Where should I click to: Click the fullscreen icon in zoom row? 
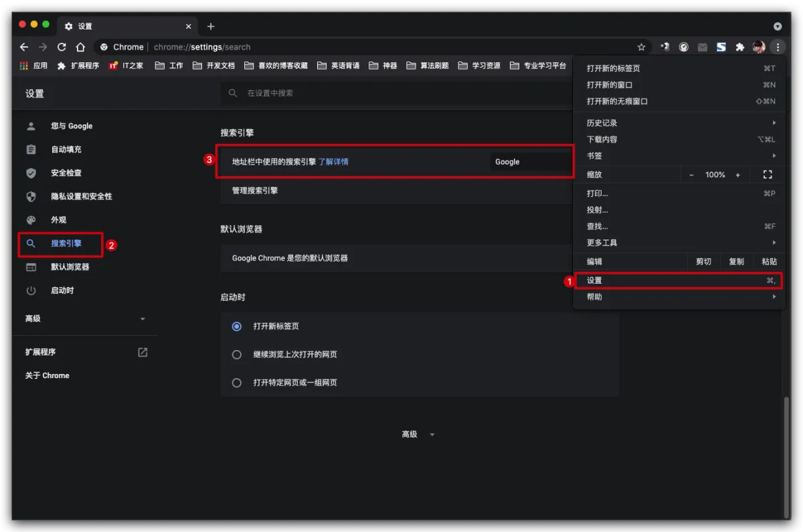(768, 175)
